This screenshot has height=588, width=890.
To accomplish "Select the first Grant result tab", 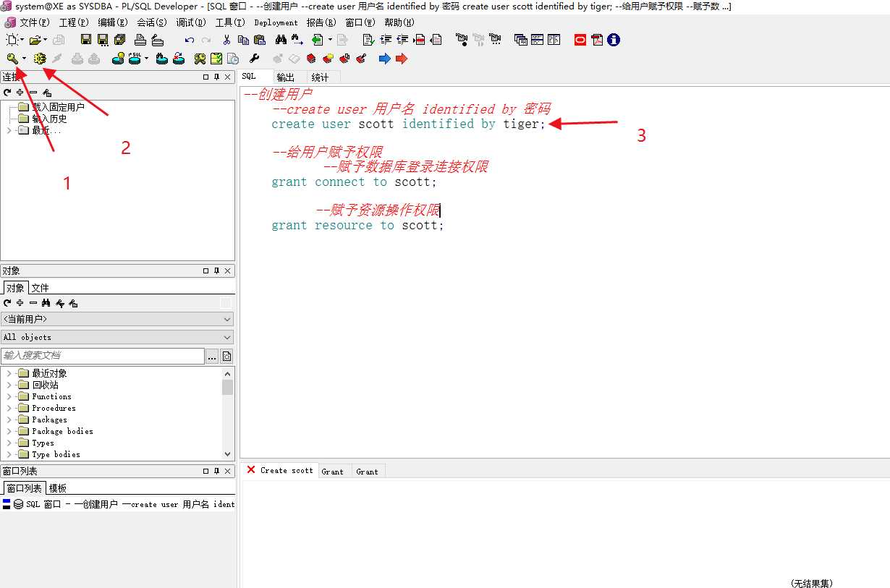I will (x=333, y=472).
